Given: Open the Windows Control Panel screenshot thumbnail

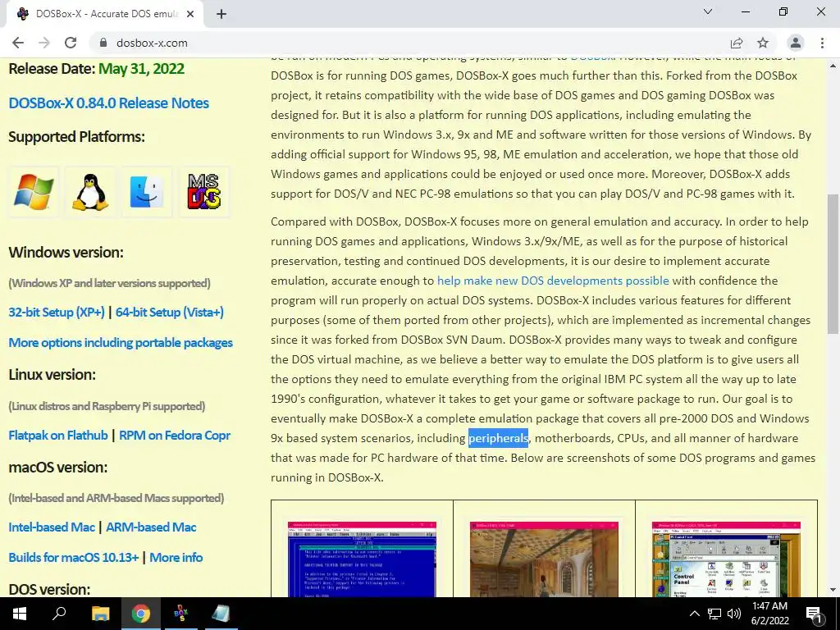Looking at the screenshot, I should 726,559.
